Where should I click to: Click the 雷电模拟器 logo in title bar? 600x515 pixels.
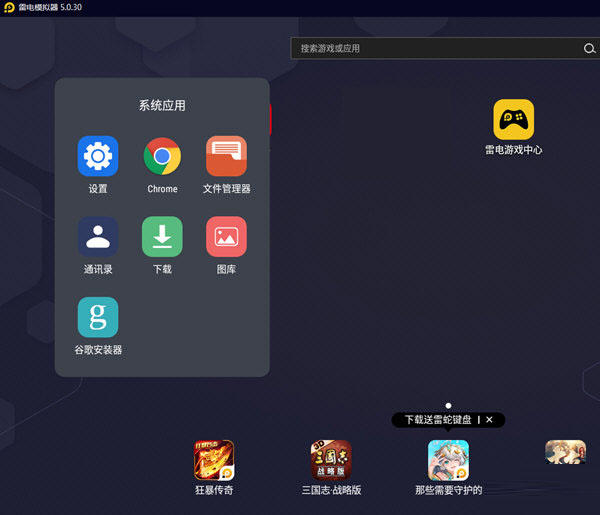[9, 7]
